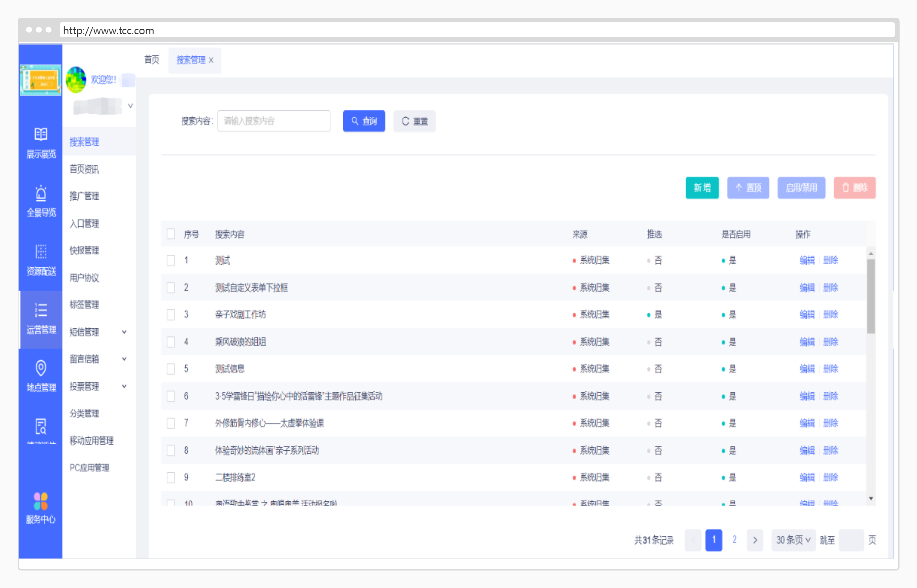The width and height of the screenshot is (917, 588).
Task: Expand the 短信管理 submenu
Action: coord(124,332)
